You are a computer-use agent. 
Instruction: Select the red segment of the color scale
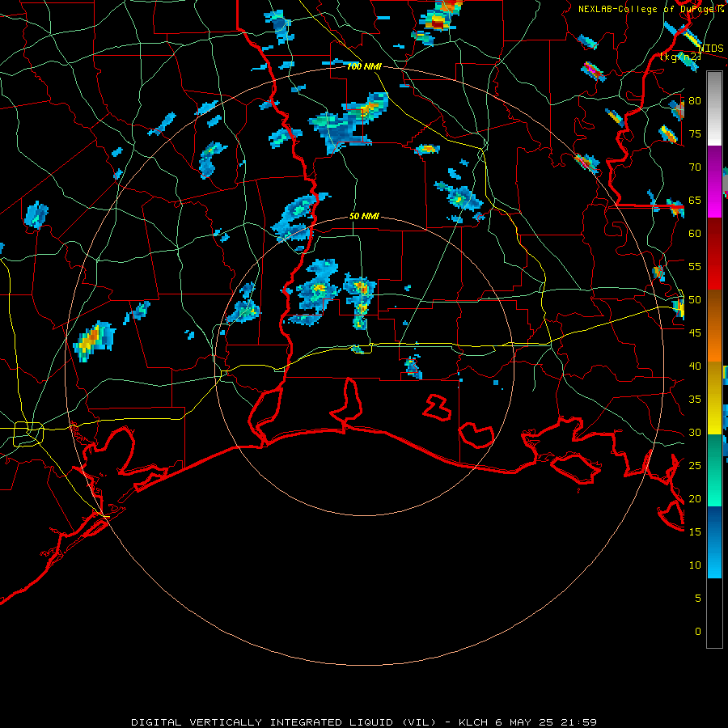(x=714, y=253)
